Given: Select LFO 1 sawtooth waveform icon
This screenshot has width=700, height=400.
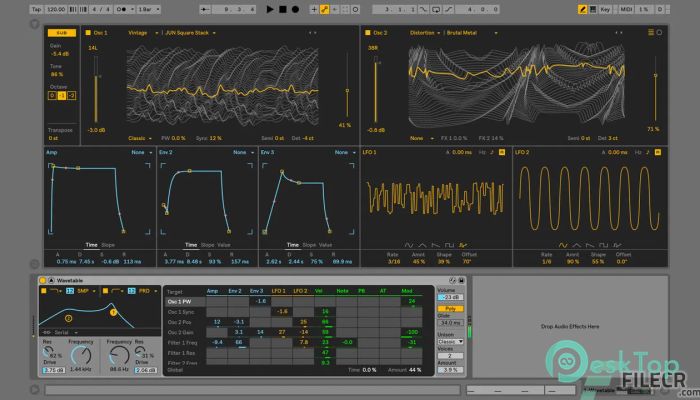Looking at the screenshot, I should 436,245.
